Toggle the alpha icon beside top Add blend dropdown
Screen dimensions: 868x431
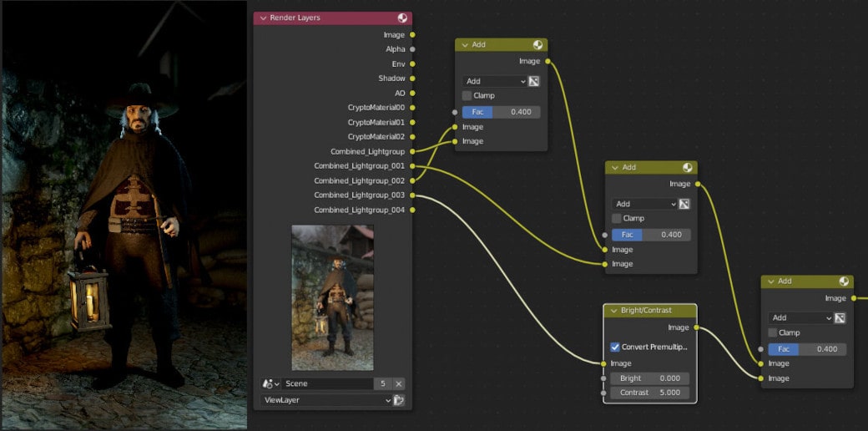[533, 81]
